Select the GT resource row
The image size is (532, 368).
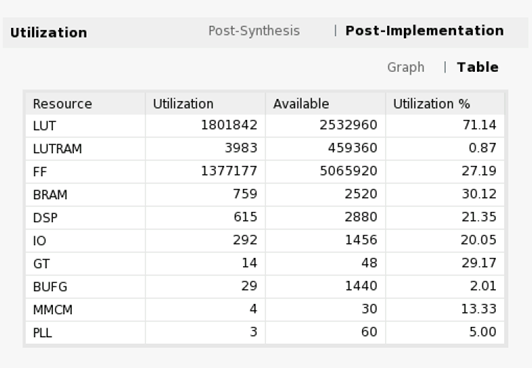click(265, 264)
